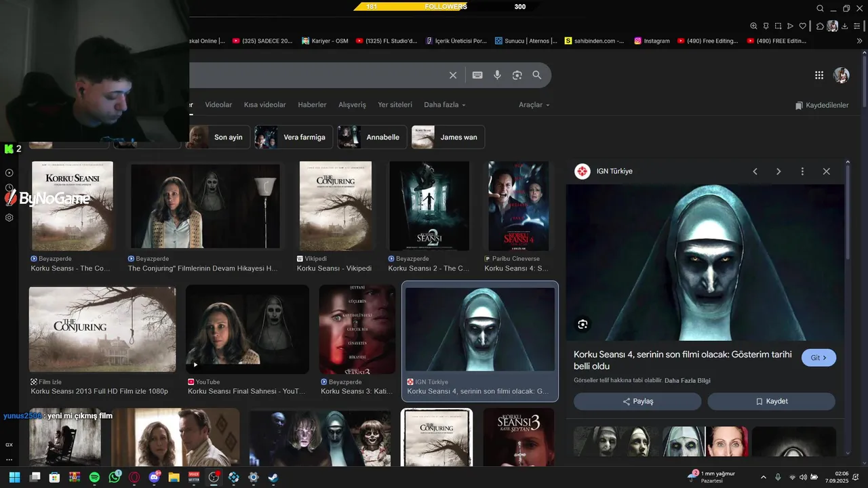The width and height of the screenshot is (868, 488).
Task: Select the Annabelle filter chip
Action: 372,137
